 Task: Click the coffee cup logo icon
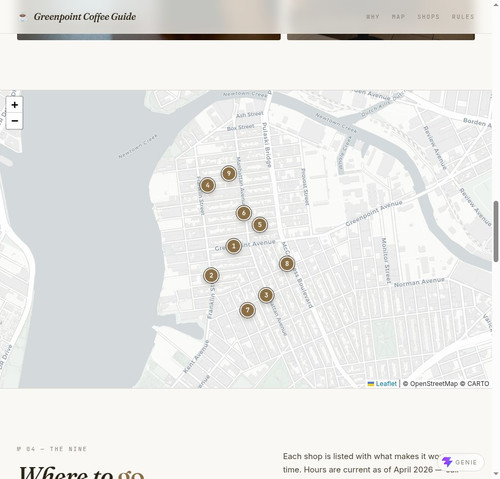pos(23,17)
